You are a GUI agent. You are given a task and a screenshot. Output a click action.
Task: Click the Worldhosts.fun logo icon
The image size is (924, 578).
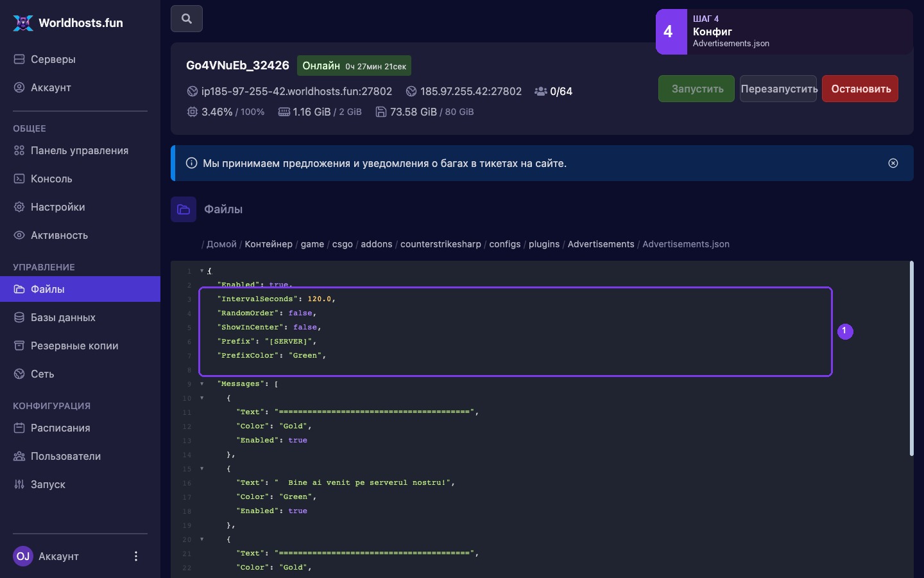tap(23, 23)
